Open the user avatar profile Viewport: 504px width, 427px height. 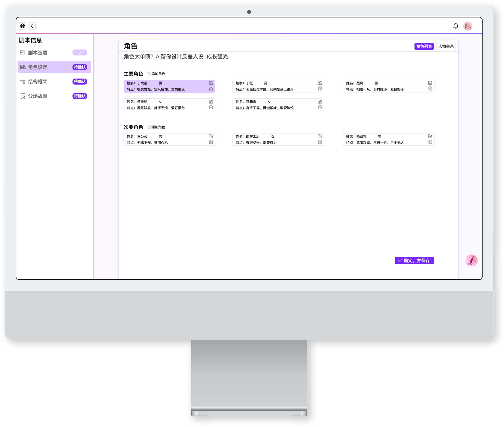[x=468, y=26]
